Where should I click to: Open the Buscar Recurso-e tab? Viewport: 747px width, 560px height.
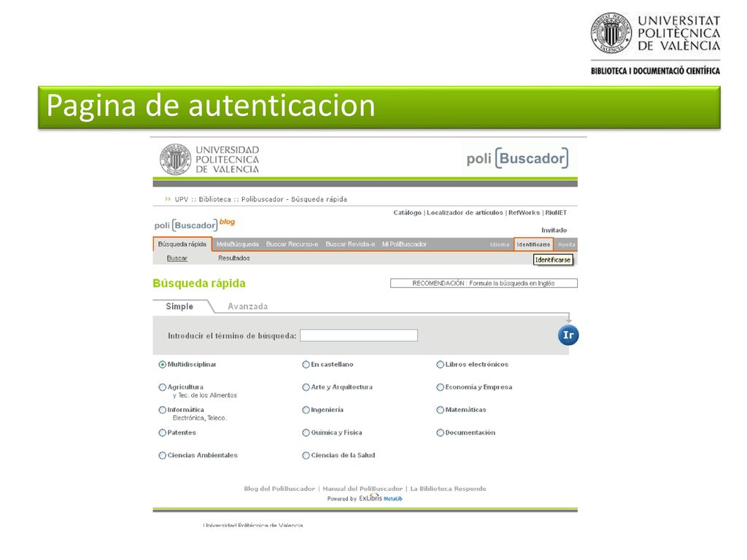click(x=292, y=244)
